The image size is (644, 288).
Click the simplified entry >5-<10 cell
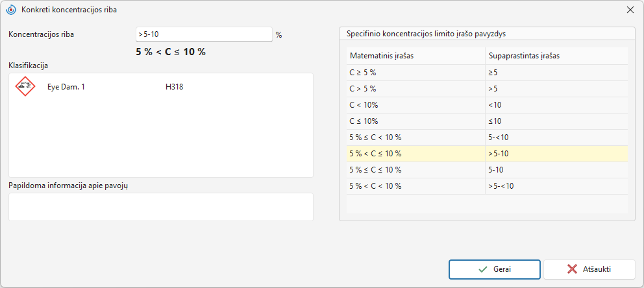[x=556, y=186]
